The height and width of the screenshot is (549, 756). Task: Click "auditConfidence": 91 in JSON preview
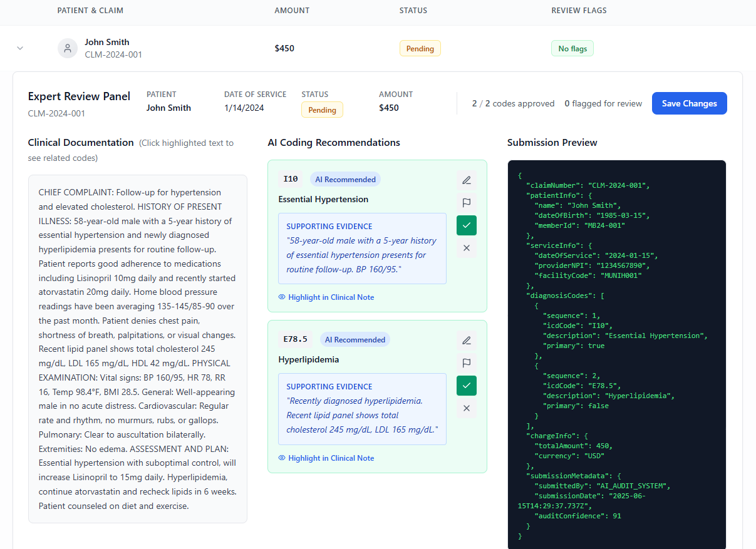(x=577, y=516)
